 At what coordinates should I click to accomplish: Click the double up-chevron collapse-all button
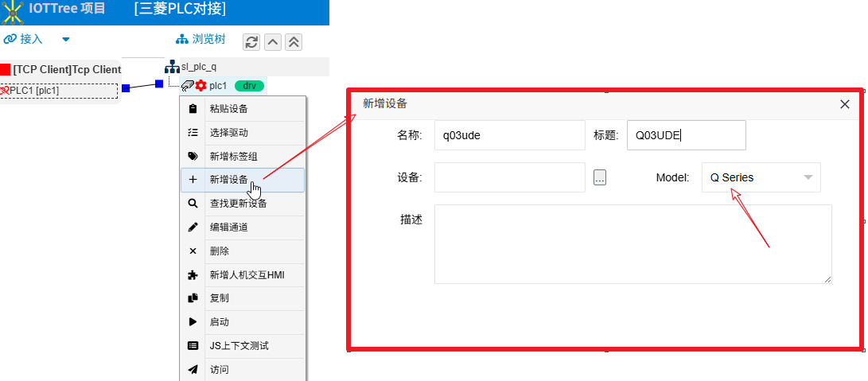(294, 42)
